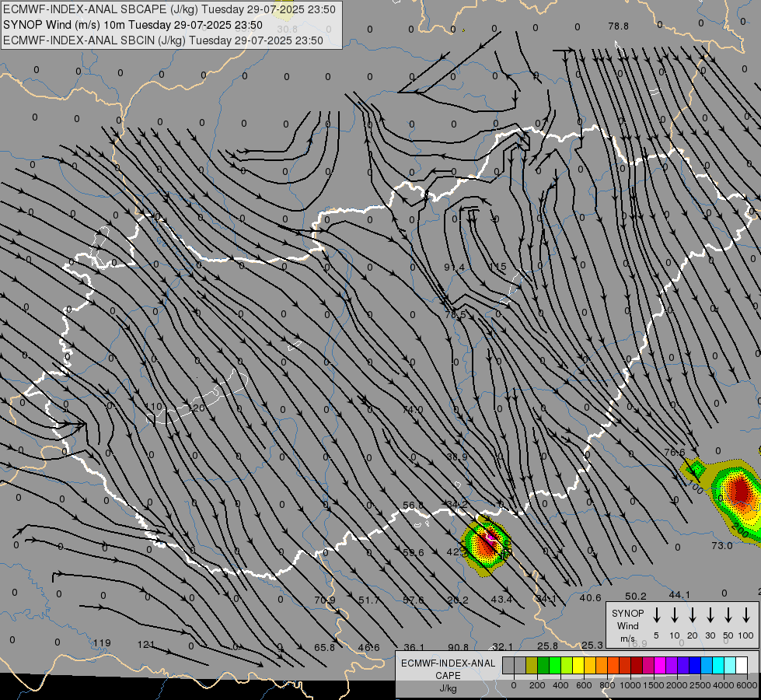Screen dimensions: 761x700
Task: Click the wind legend arrow for 20 m/s
Action: pyautogui.click(x=692, y=615)
